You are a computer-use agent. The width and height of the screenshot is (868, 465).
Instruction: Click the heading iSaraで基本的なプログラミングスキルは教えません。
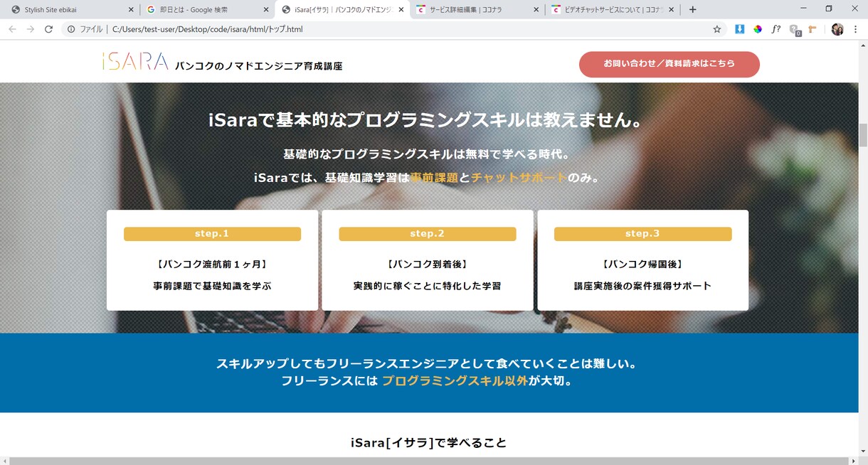point(425,120)
